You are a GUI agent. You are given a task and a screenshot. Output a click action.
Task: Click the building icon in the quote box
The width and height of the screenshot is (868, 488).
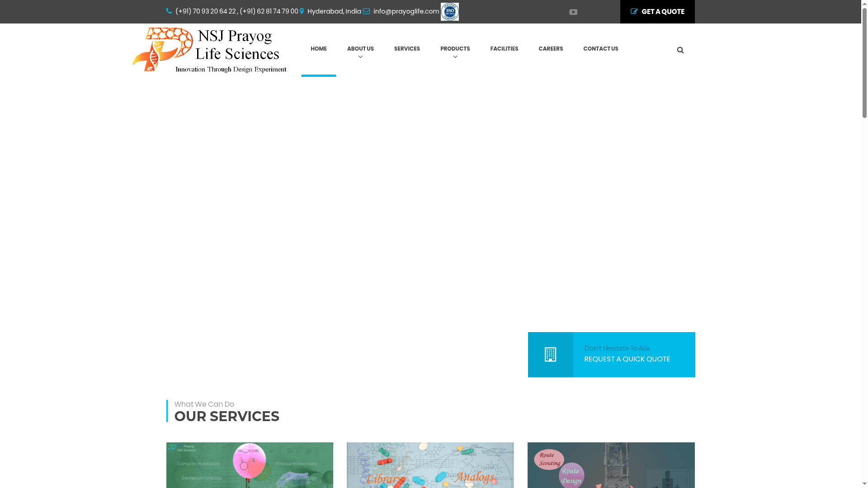click(x=550, y=355)
